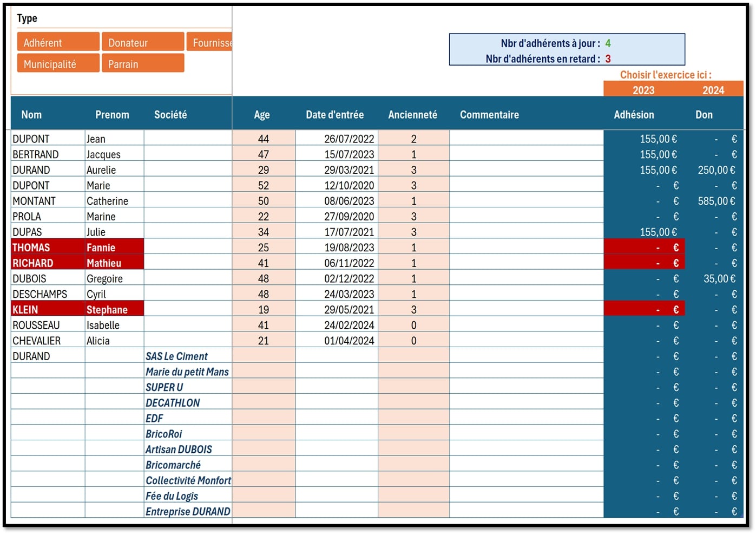This screenshot has width=756, height=534.
Task: Select the 15/07/2023 entry date cell
Action: [x=337, y=154]
